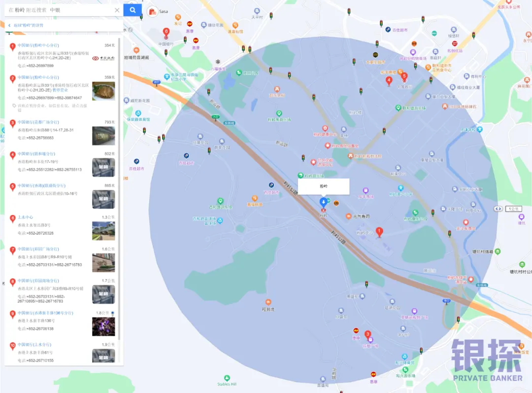532x393 pixels.
Task: Select red marker 4 on the map
Action: click(x=389, y=81)
